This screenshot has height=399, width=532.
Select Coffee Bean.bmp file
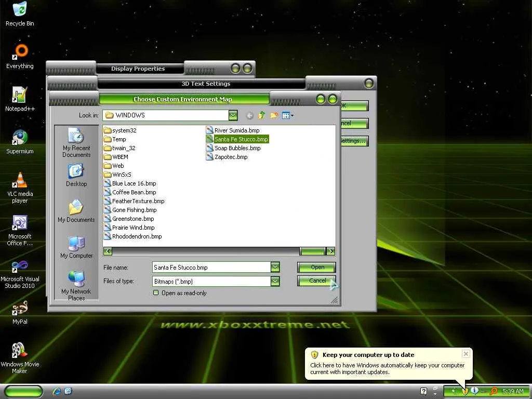[130, 192]
